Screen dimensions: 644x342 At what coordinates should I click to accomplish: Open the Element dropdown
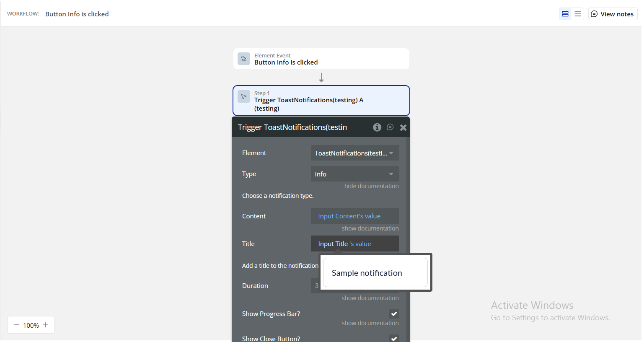(354, 153)
